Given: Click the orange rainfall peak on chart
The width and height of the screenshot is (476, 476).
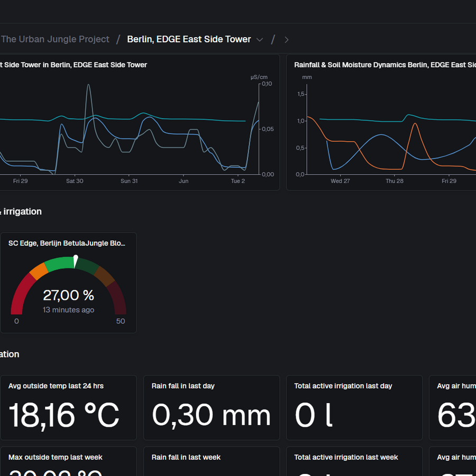Looking at the screenshot, I should tap(415, 124).
